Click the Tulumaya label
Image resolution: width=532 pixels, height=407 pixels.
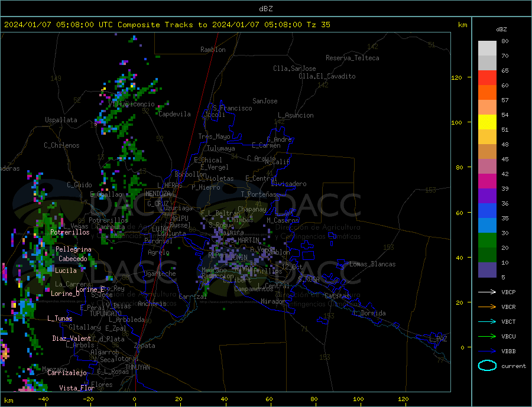tap(221, 148)
